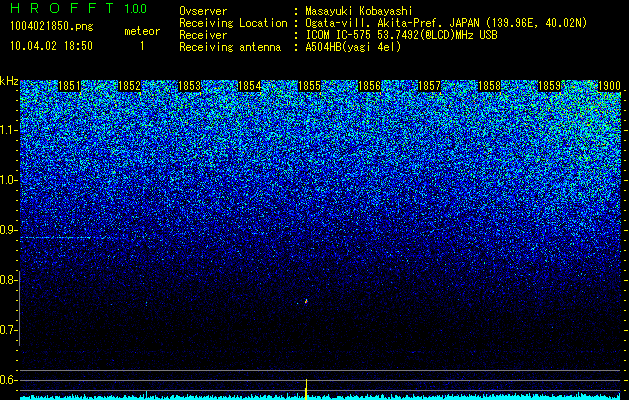629x400 pixels.
Task: Click the meteor count value 1
Action: (x=142, y=46)
